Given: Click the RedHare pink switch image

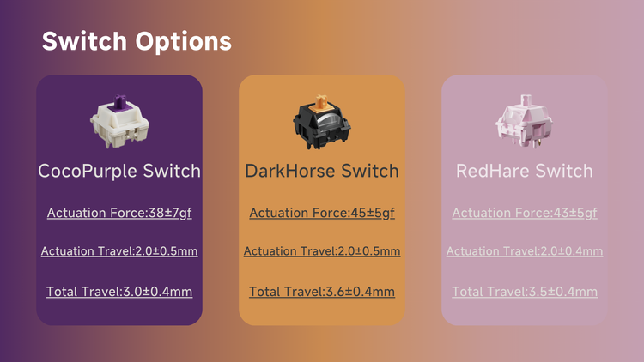Looking at the screenshot, I should coord(524,122).
